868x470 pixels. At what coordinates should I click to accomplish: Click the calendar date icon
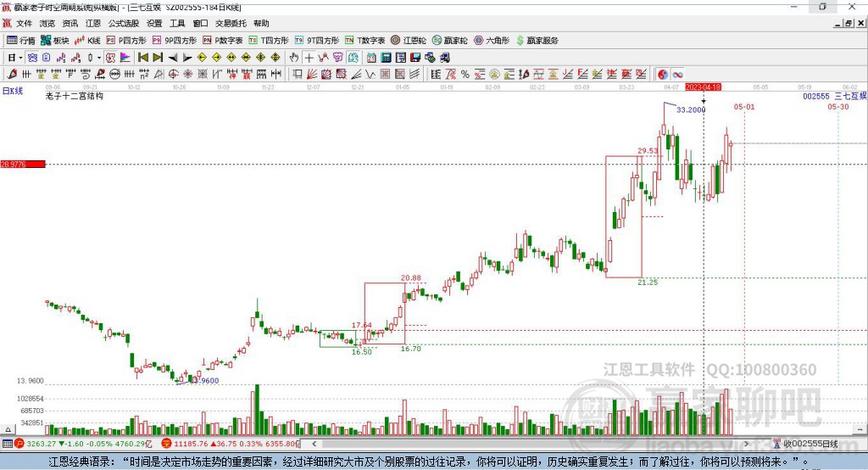pyautogui.click(x=371, y=58)
